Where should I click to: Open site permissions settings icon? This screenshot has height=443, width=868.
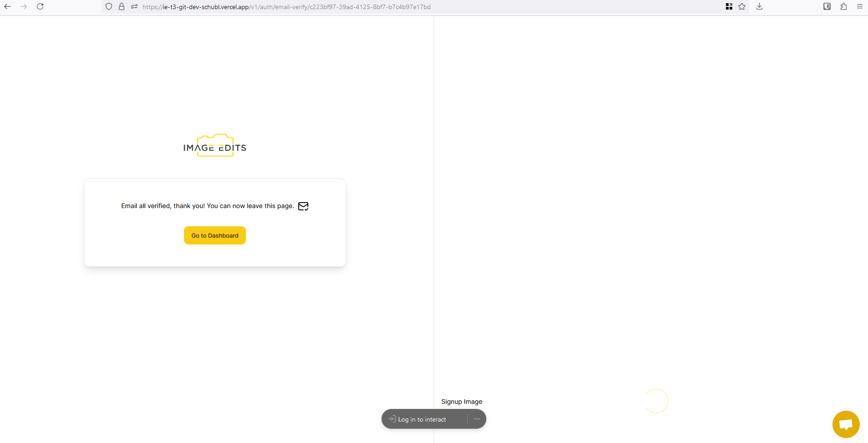tap(134, 6)
